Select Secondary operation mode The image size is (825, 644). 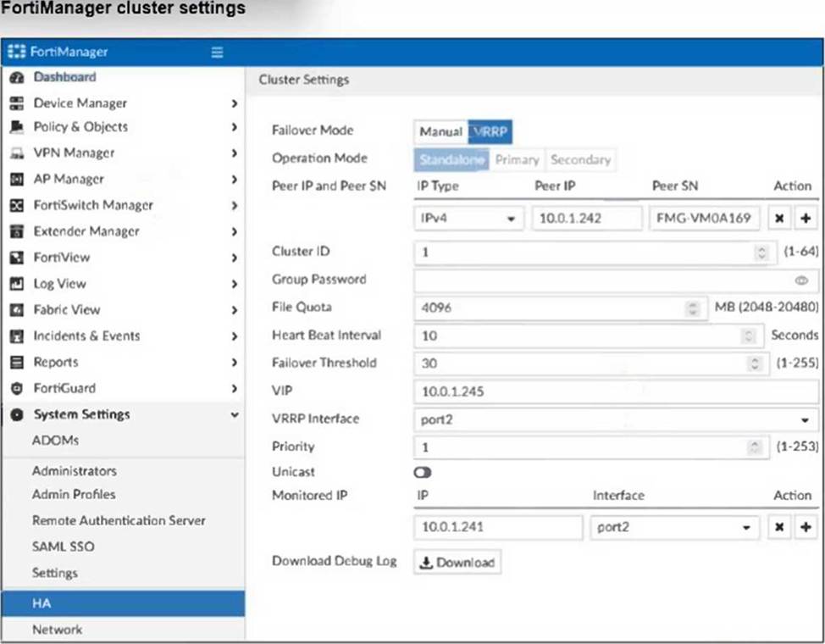click(x=580, y=159)
